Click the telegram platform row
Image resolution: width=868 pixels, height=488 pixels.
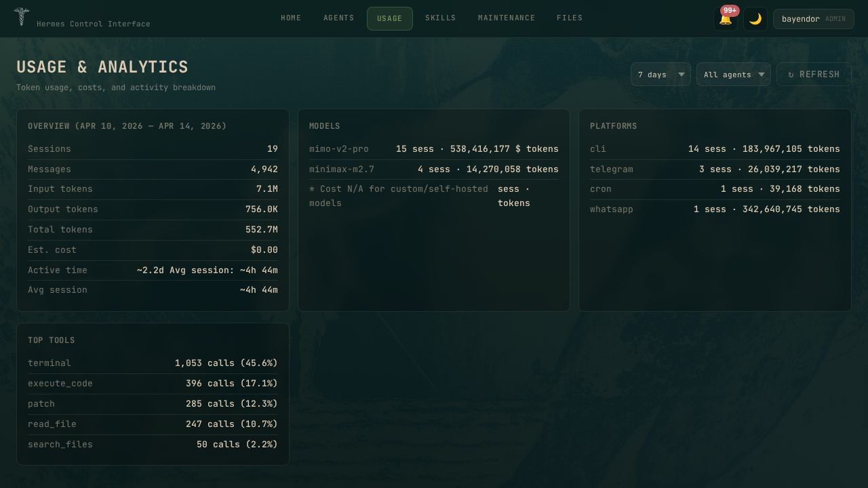click(714, 169)
